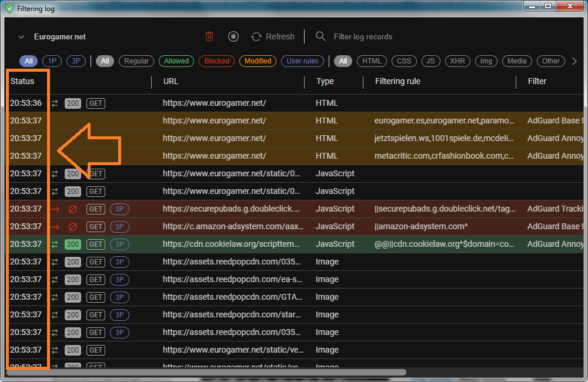Click 3P badge in amazon-adsystem row

119,227
